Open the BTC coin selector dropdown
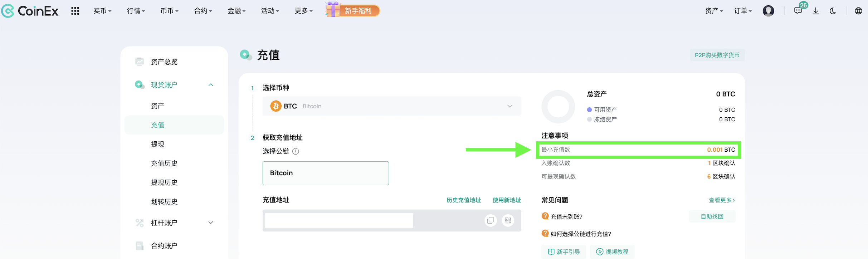Image resolution: width=868 pixels, height=259 pixels. point(392,106)
